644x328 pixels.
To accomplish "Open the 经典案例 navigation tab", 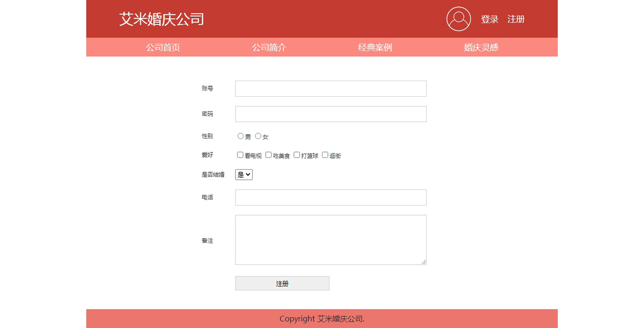I will tap(375, 47).
